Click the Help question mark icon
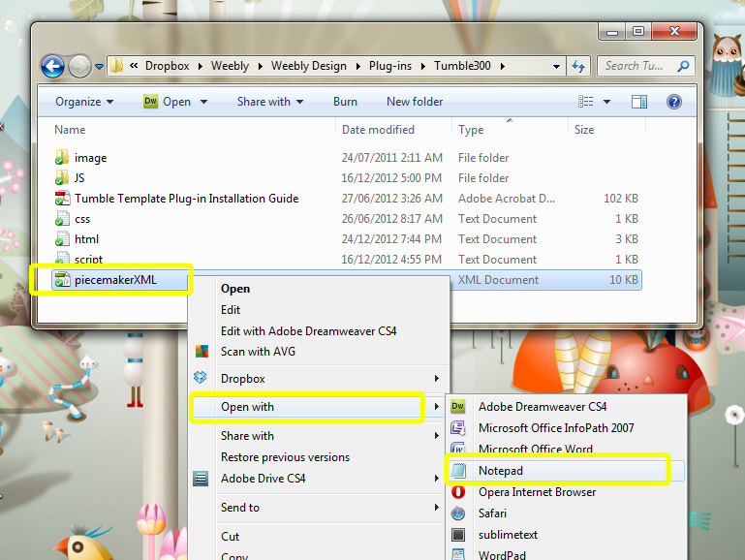Viewport: 745px width, 560px height. [673, 101]
